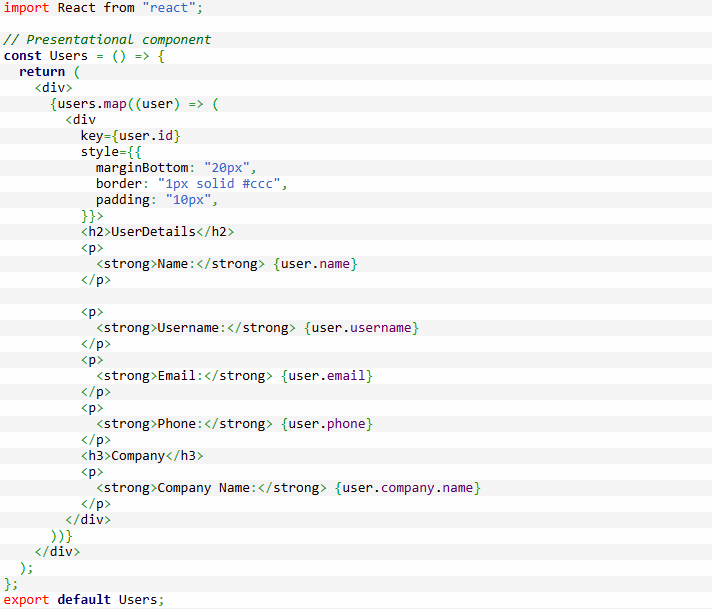
Task: Click the Username: label text
Action: [192, 328]
